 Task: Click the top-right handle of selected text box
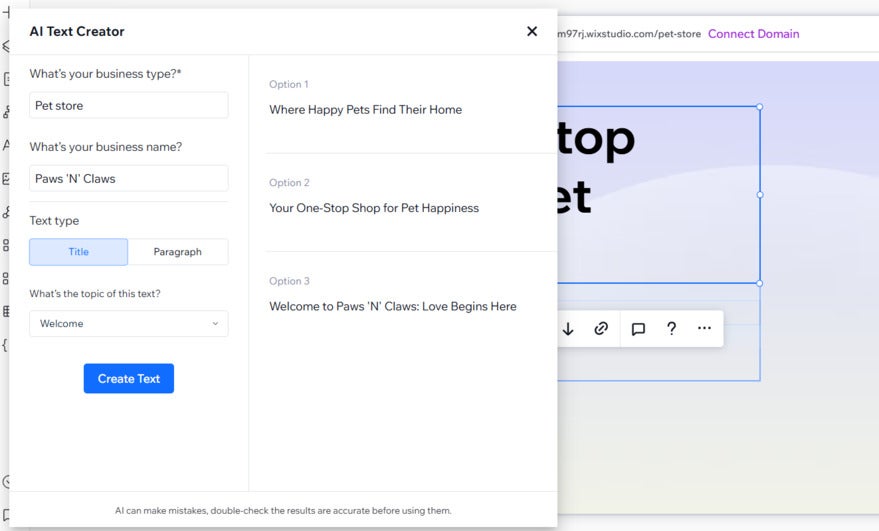click(760, 107)
